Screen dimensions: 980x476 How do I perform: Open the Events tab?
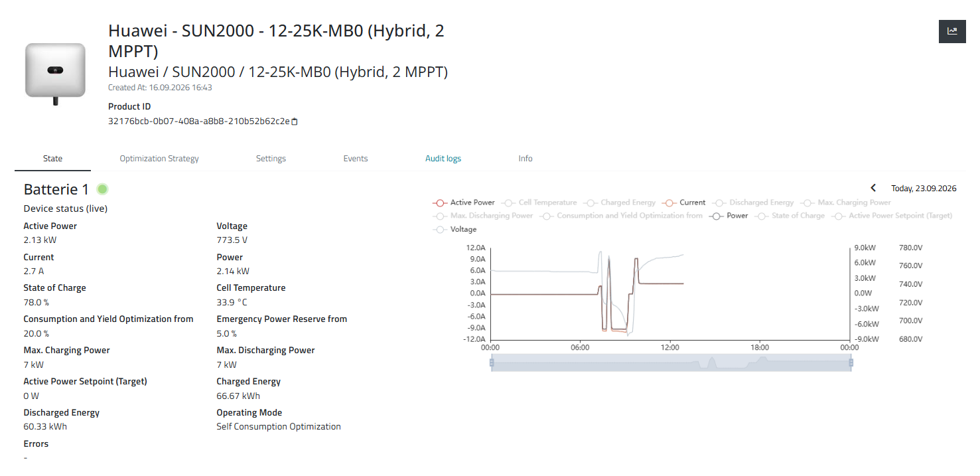356,159
